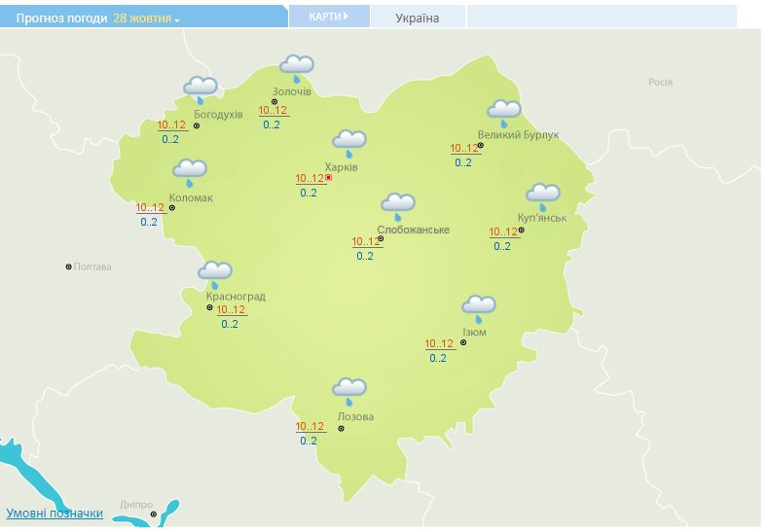Click Слобожанське day temperature 10..12
This screenshot has width=767, height=532.
pos(366,241)
